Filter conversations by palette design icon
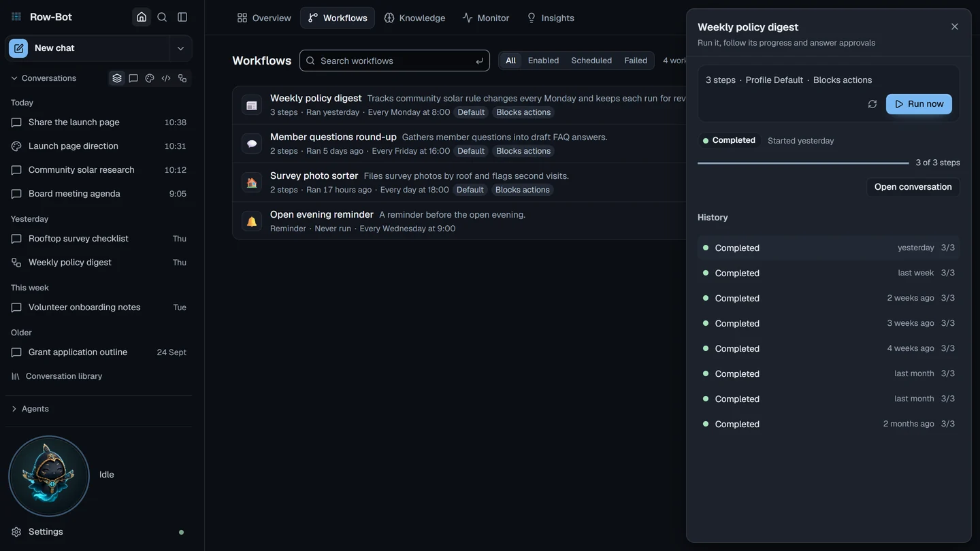 [x=150, y=78]
